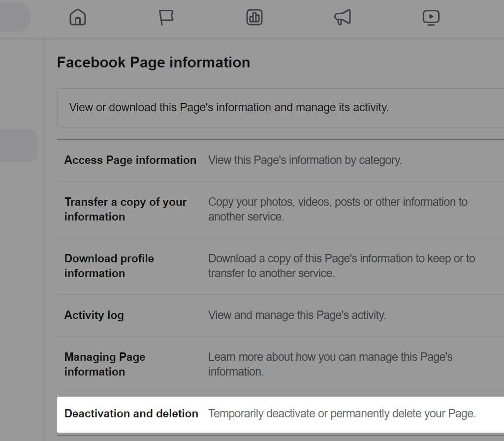The width and height of the screenshot is (504, 441).
Task: Select the highlighted left sidebar item
Action: coord(18,146)
